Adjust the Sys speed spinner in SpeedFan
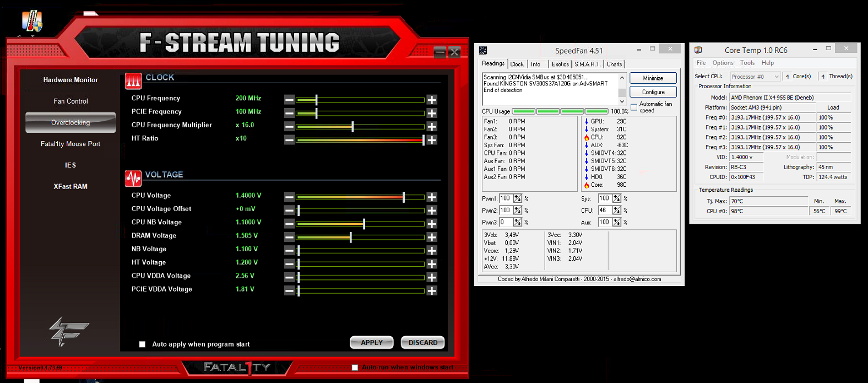The width and height of the screenshot is (868, 383). (x=617, y=198)
